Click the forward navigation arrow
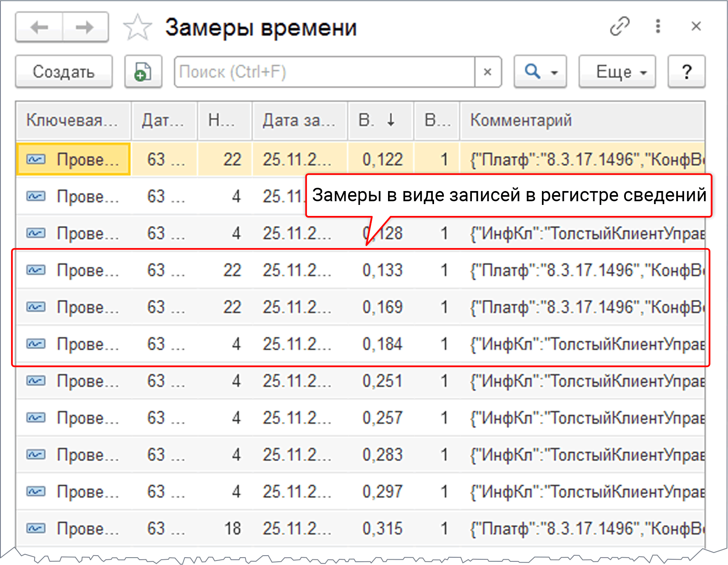Image resolution: width=728 pixels, height=565 pixels. [85, 27]
